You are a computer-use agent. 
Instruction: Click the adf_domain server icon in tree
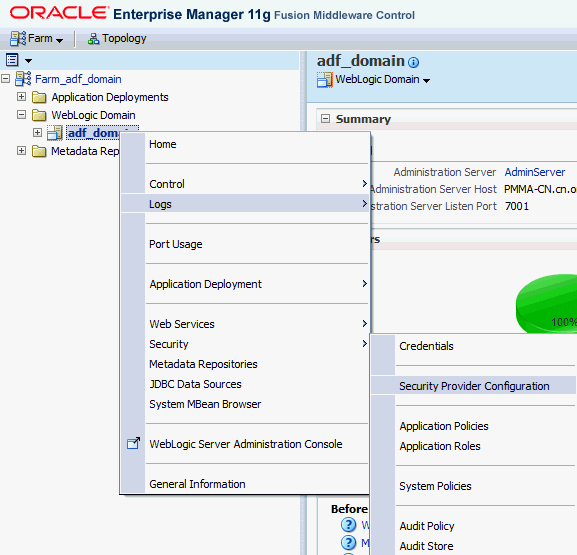pyautogui.click(x=55, y=133)
